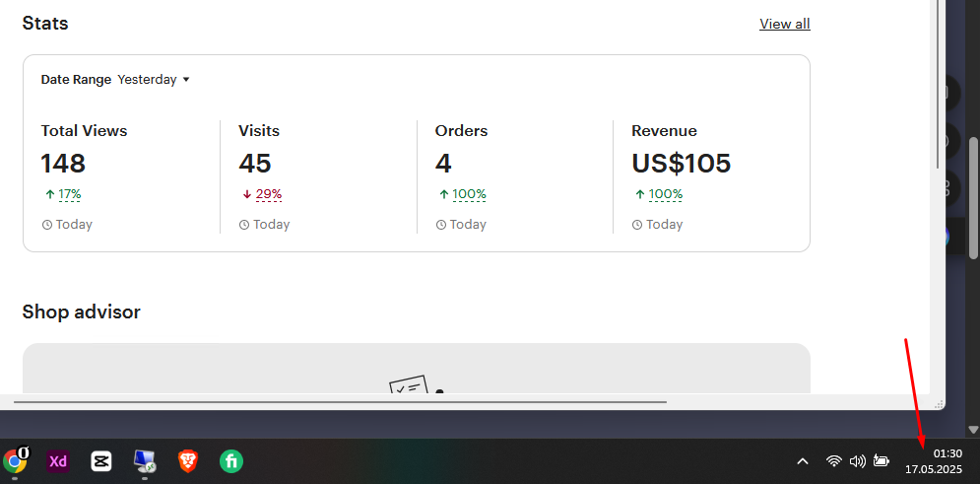980x484 pixels.
Task: Click the vertical scrollbar thumb on right
Action: (973, 198)
